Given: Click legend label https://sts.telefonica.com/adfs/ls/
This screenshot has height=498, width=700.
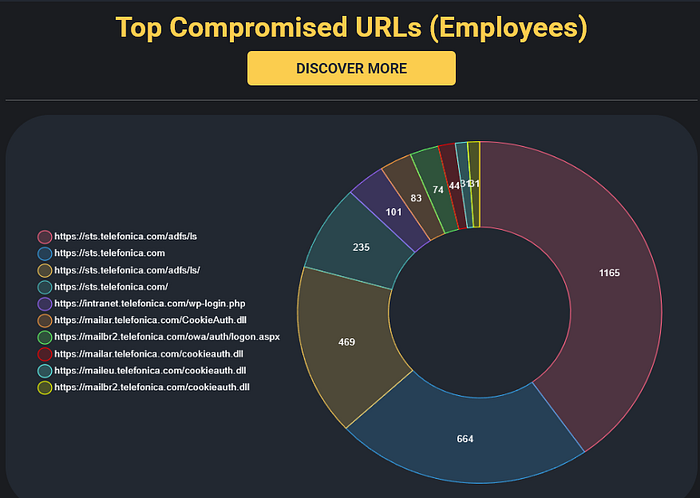Looking at the screenshot, I should coord(127,270).
